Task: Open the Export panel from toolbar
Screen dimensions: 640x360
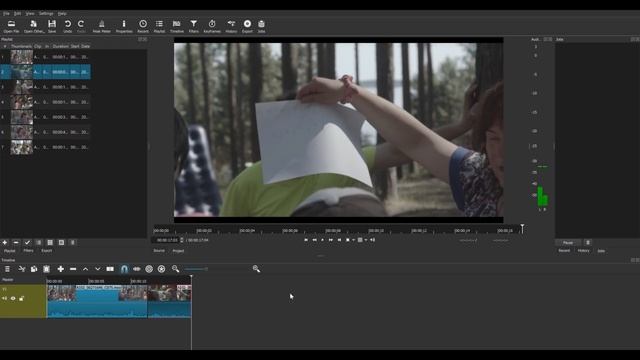Action: tap(247, 27)
